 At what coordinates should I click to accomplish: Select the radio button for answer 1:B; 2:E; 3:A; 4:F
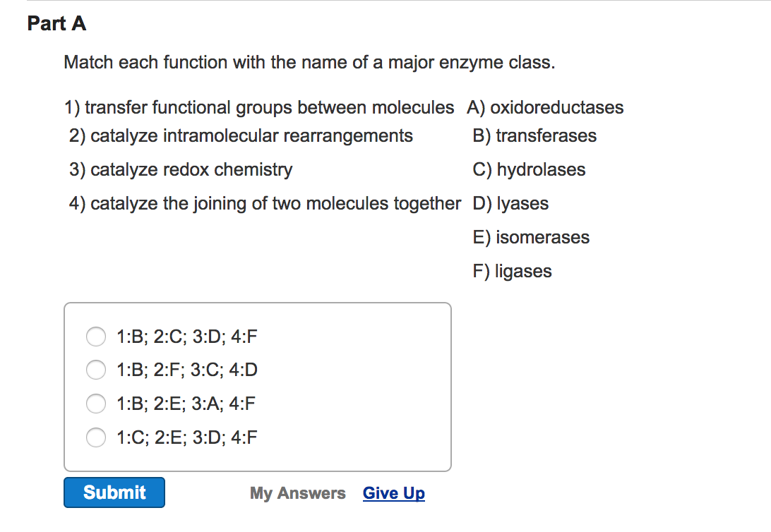96,404
